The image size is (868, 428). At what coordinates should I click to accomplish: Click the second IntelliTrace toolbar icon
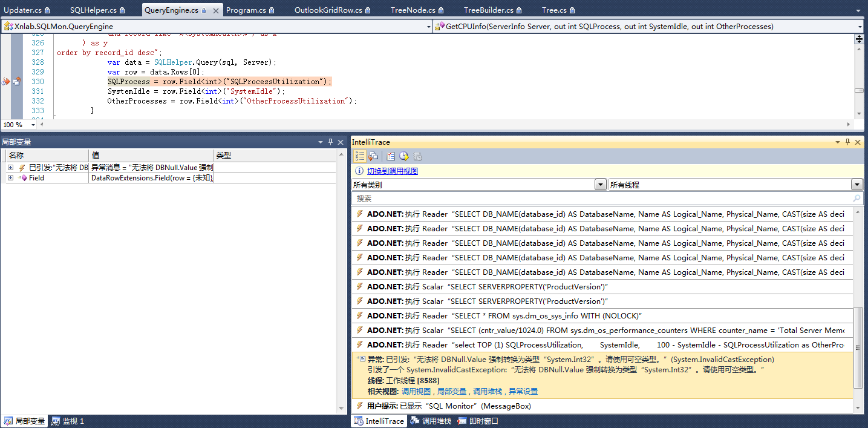pos(373,156)
